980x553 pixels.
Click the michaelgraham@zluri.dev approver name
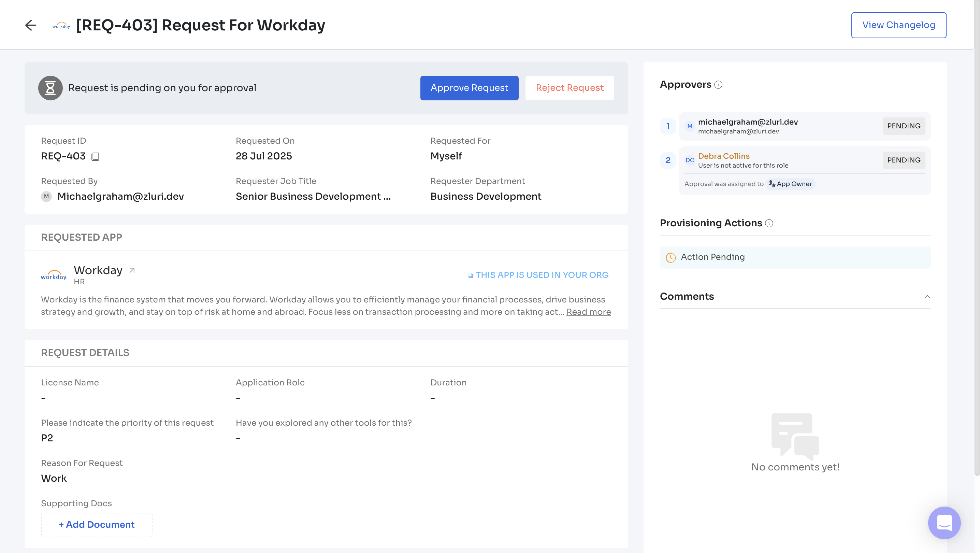[x=748, y=122]
